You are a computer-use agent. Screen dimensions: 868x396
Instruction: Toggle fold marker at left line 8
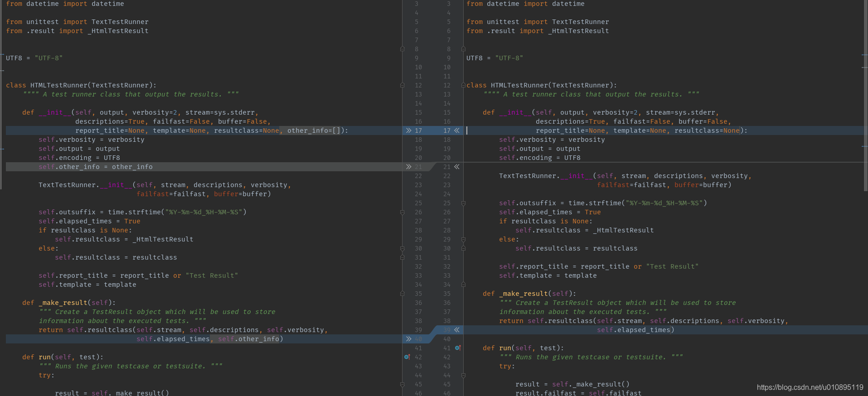[x=402, y=49]
